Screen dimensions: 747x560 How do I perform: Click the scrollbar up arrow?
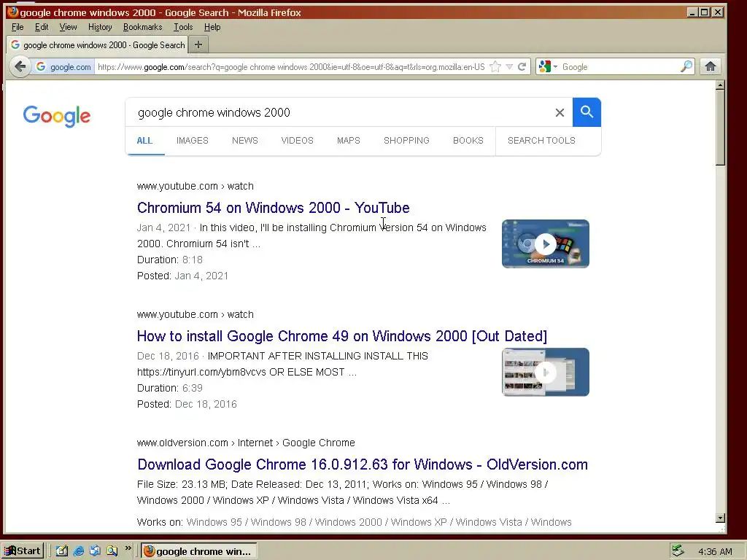click(720, 86)
